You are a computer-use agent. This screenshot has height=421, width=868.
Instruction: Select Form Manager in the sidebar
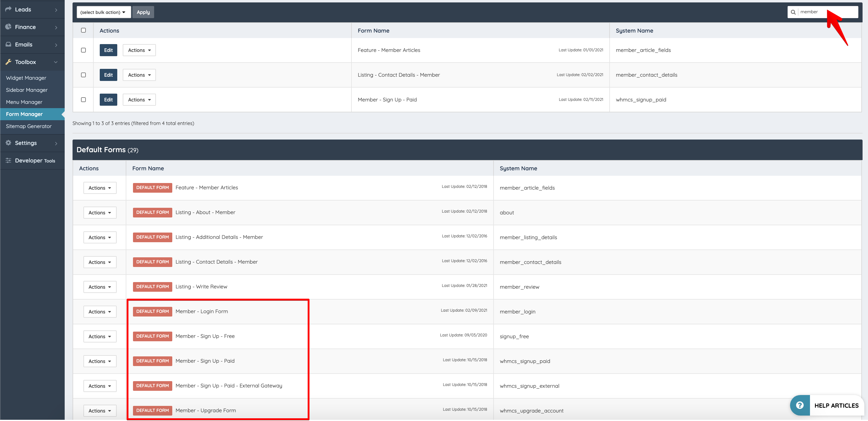(24, 114)
